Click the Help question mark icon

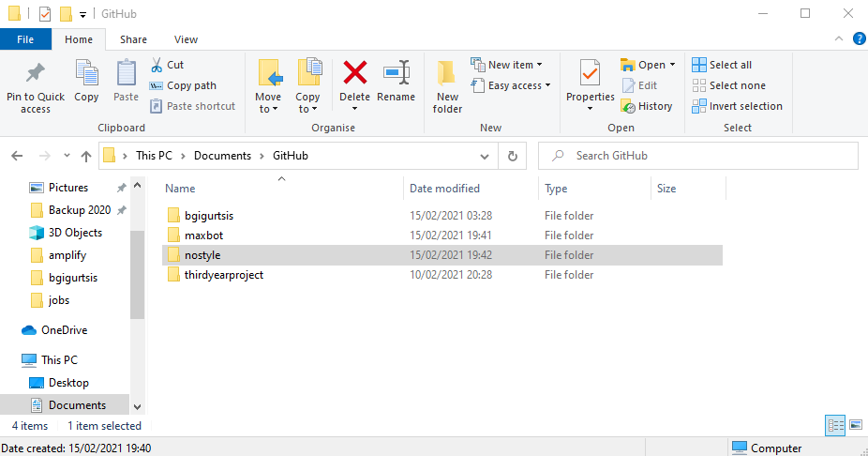pyautogui.click(x=860, y=38)
